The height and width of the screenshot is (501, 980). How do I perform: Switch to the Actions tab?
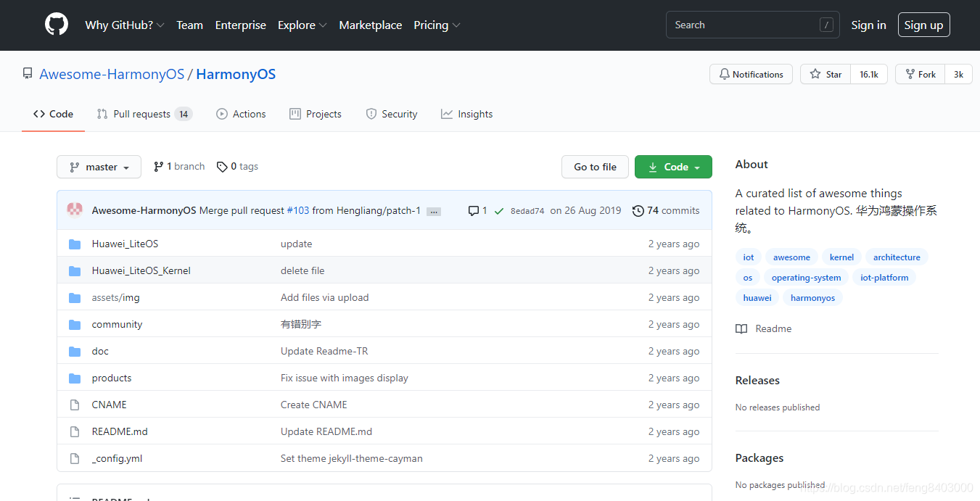tap(241, 114)
